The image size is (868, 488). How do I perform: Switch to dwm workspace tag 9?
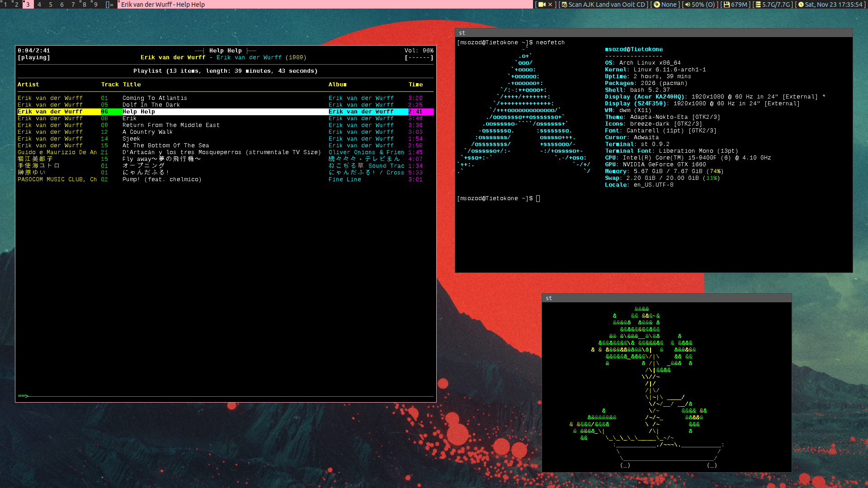click(x=95, y=5)
